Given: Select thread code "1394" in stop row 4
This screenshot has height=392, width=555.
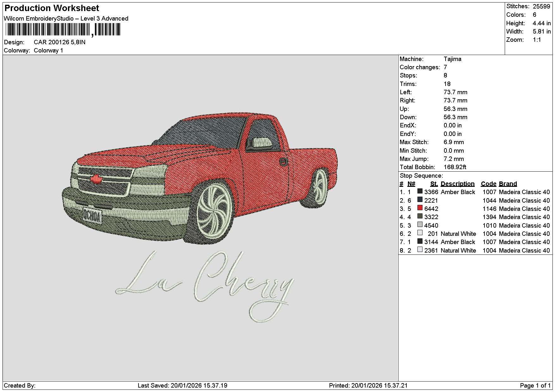Looking at the screenshot, I should (490, 217).
